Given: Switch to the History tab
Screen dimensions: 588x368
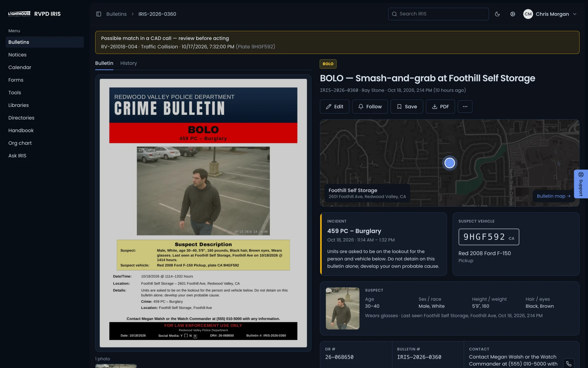Looking at the screenshot, I should [x=129, y=63].
